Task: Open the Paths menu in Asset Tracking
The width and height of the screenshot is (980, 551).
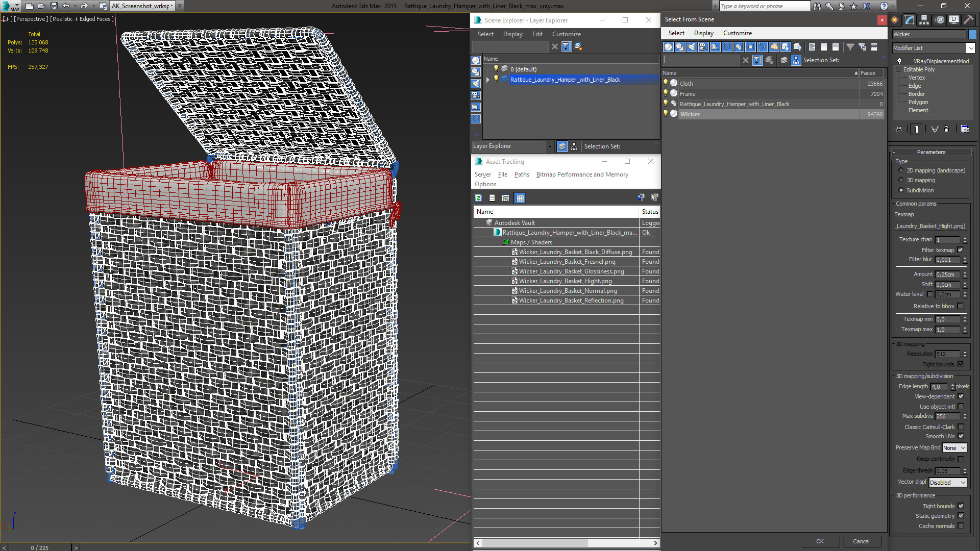Action: [522, 174]
